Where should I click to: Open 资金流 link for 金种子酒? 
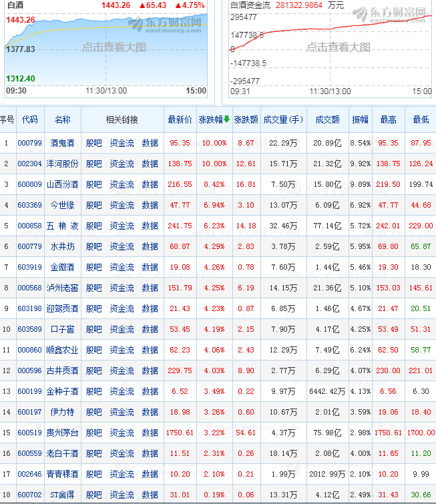122,391
